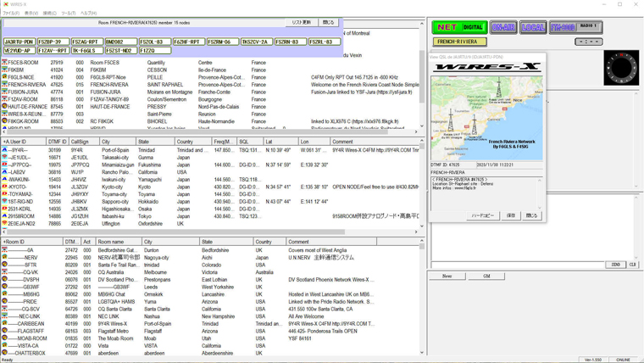This screenshot has height=363, width=644.
Task: Click the icon beside F6KBM row
Action: [x=4, y=70]
